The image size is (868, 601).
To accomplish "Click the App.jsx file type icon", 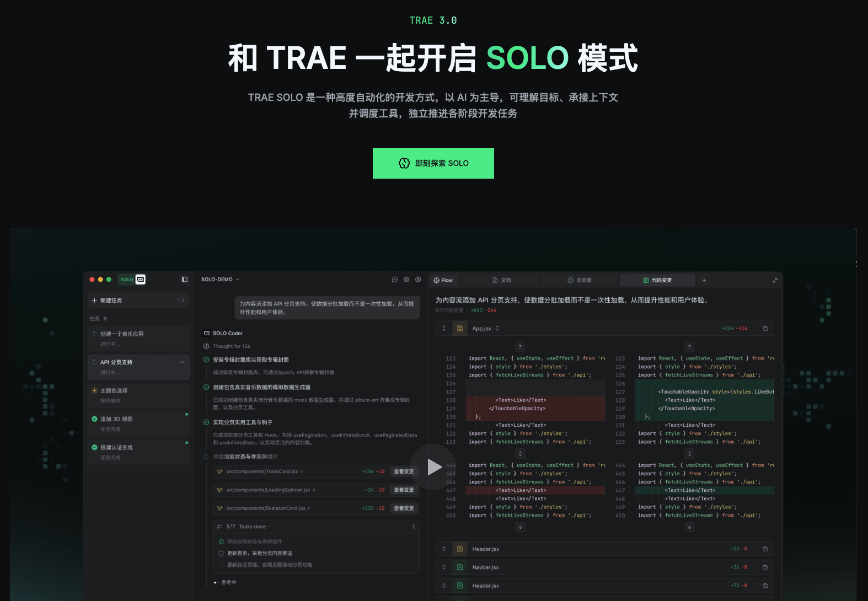I will [x=459, y=328].
